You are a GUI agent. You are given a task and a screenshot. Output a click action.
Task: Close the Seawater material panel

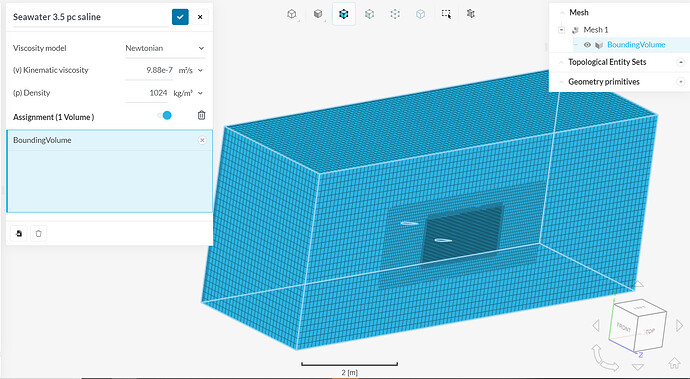point(200,17)
